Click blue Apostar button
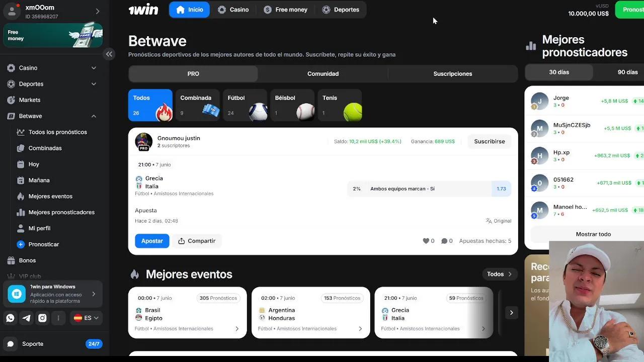644x362 pixels. point(152,241)
